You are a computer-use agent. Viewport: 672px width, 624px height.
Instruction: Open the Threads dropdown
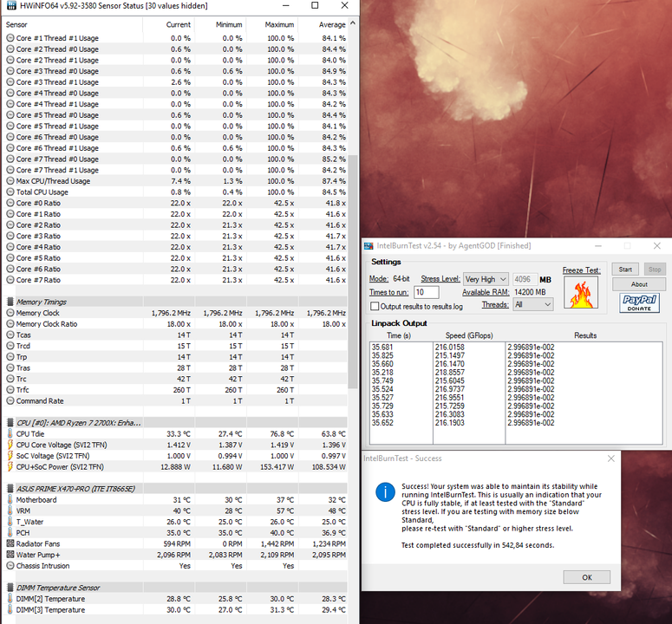click(532, 304)
